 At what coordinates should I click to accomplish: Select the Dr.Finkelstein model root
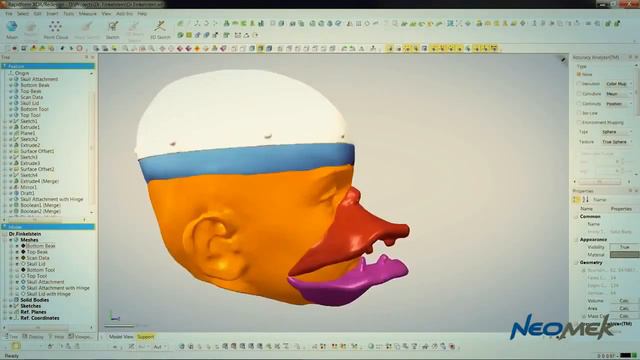pos(25,234)
